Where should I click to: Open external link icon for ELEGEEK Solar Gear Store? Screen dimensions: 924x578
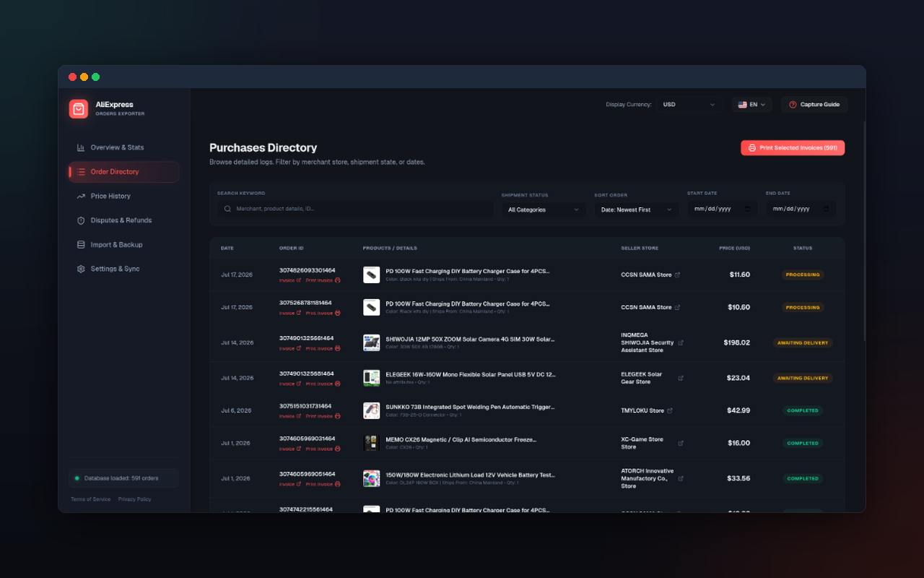point(681,378)
